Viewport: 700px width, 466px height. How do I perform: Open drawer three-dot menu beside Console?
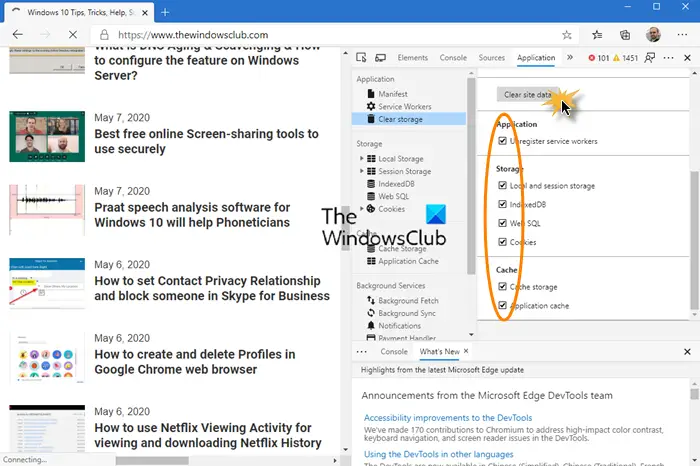[362, 352]
